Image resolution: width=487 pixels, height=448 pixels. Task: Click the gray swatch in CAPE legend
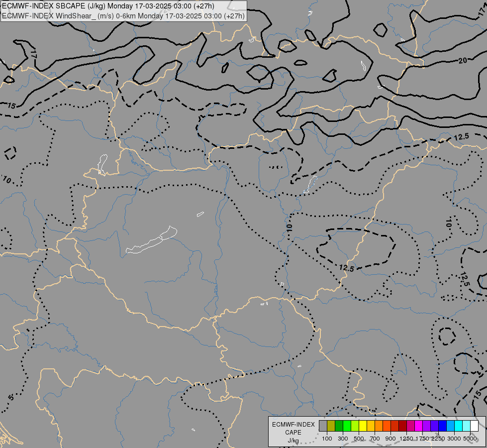[x=323, y=426]
